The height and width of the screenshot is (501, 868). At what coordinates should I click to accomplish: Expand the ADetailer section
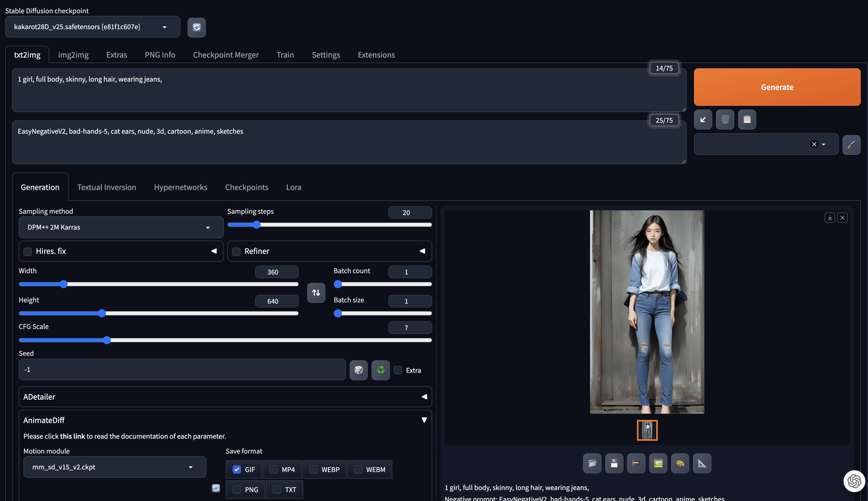(x=225, y=397)
